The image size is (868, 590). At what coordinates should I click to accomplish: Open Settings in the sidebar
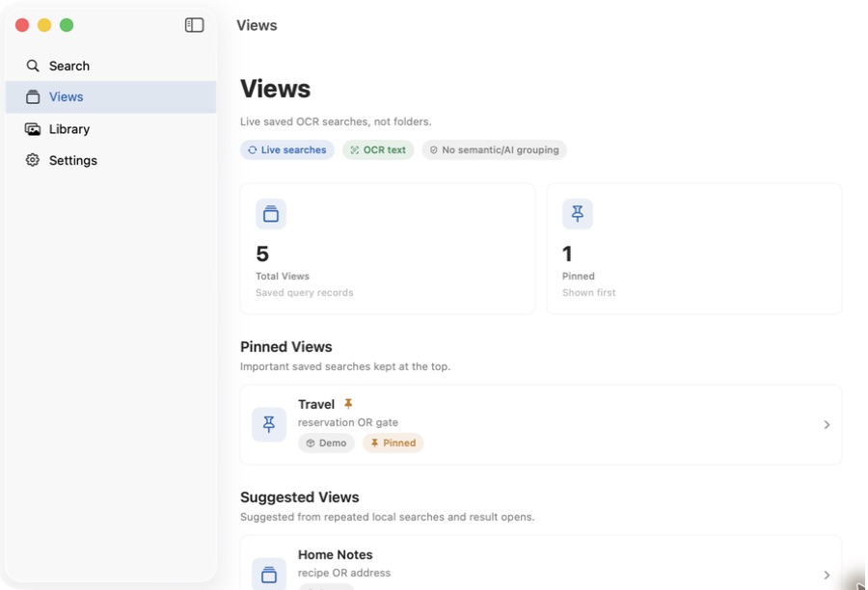click(111, 160)
